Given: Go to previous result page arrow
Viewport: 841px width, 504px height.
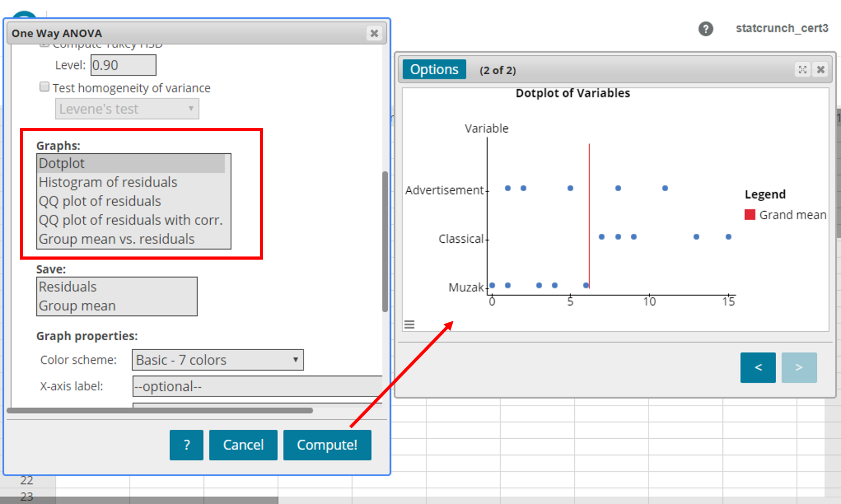Looking at the screenshot, I should tap(758, 367).
